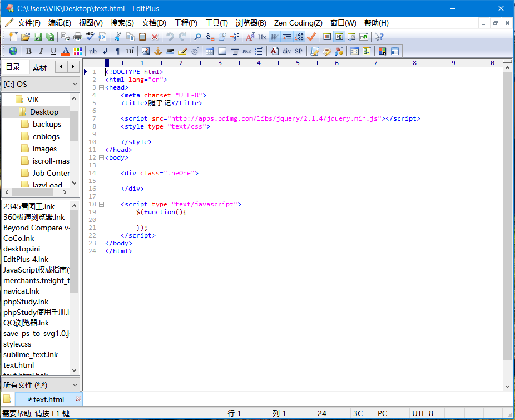Screen dimensions: 515x420
Task: Toggle Word Wrap W button
Action: pyautogui.click(x=274, y=37)
